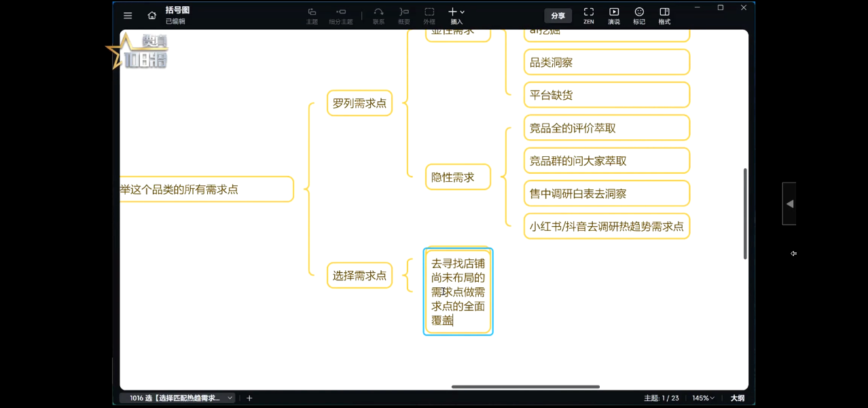Start 演说 (pitch) presentation mode

[x=613, y=16]
